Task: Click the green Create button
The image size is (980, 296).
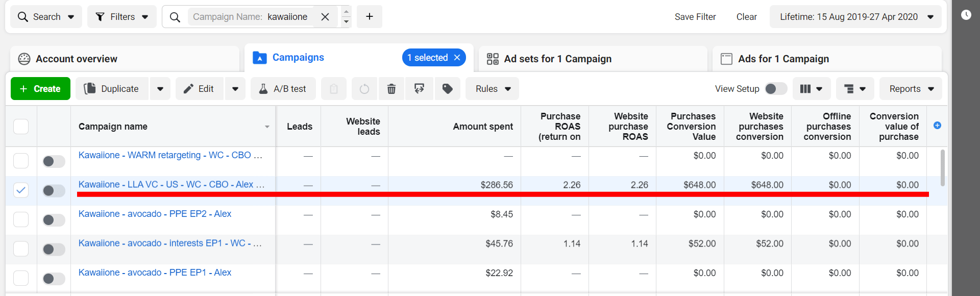Action: click(40, 89)
